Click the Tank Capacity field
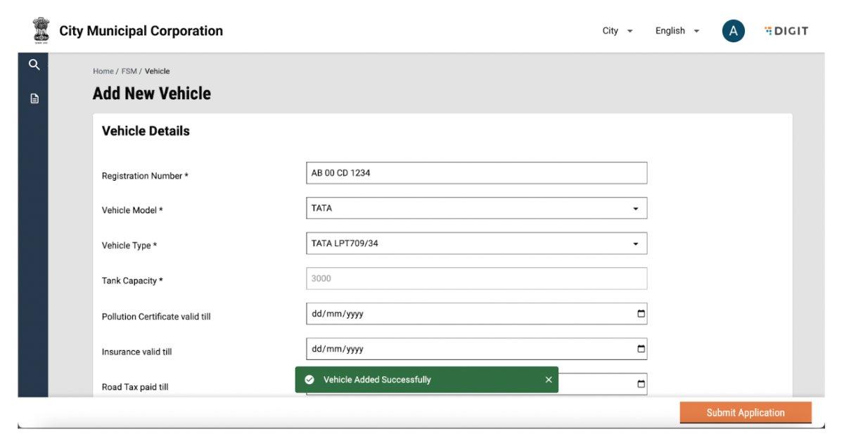Image resolution: width=868 pixels, height=441 pixels. pyautogui.click(x=476, y=279)
